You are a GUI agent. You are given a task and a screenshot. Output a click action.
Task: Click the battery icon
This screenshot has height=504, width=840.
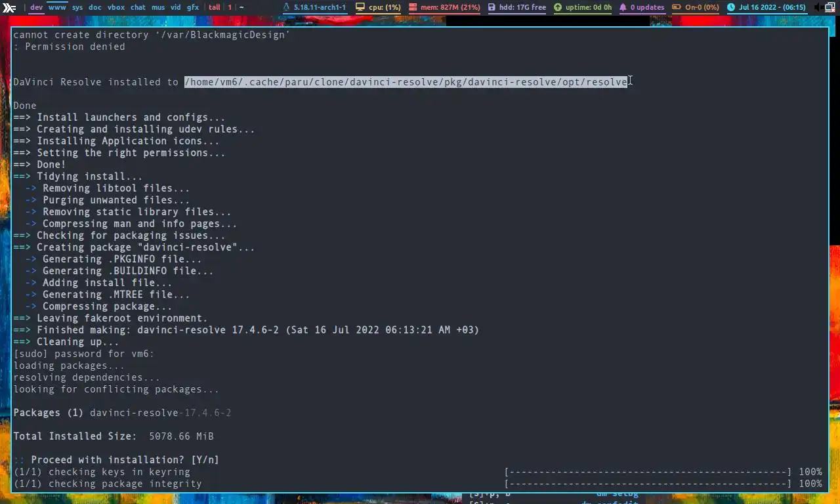(676, 8)
